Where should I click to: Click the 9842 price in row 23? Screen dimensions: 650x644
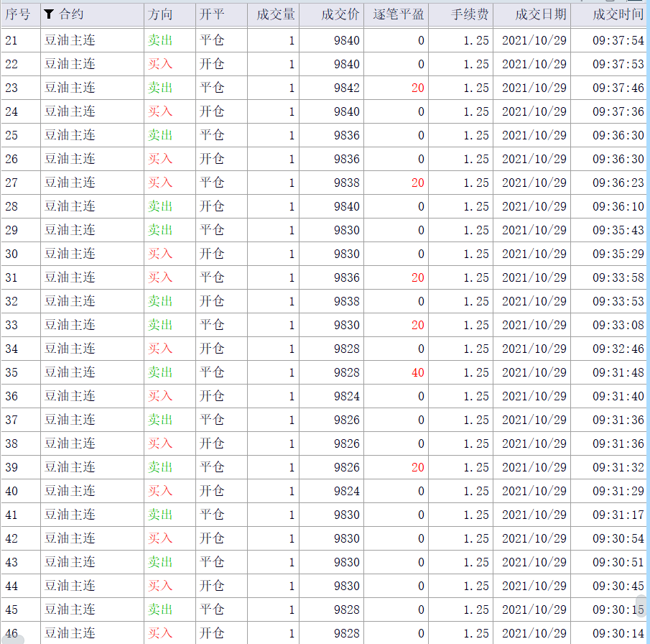[x=347, y=88]
